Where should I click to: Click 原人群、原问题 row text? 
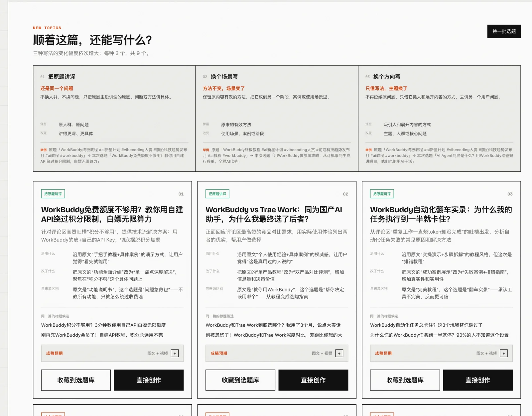click(x=74, y=125)
